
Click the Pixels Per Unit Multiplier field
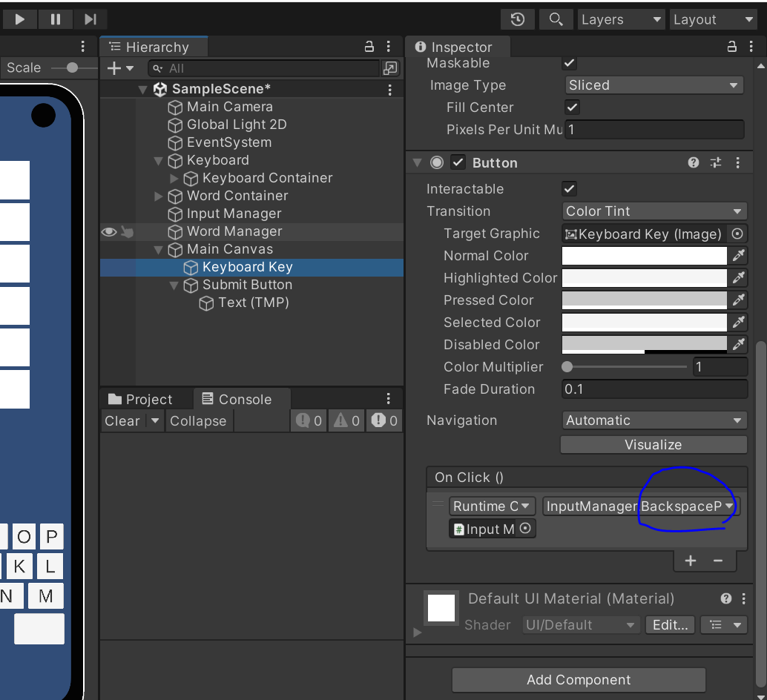tap(654, 130)
